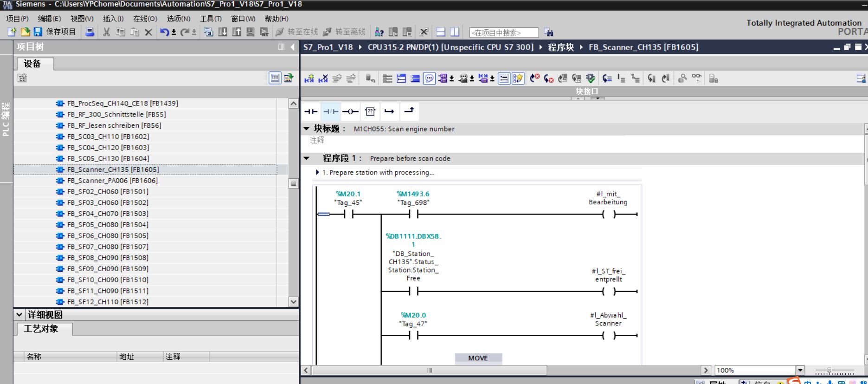Expand the '1. Prepare station with processing' comment

317,172
